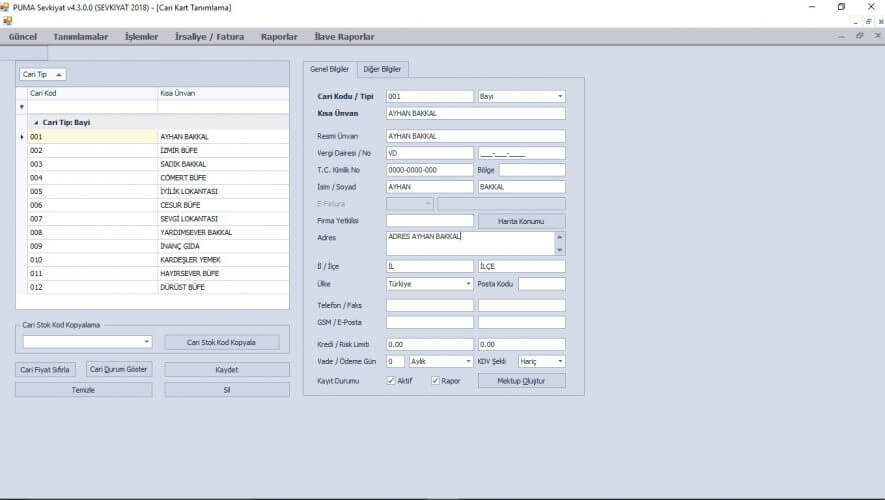Select row 006 CESUR BÜFE

pyautogui.click(x=158, y=205)
